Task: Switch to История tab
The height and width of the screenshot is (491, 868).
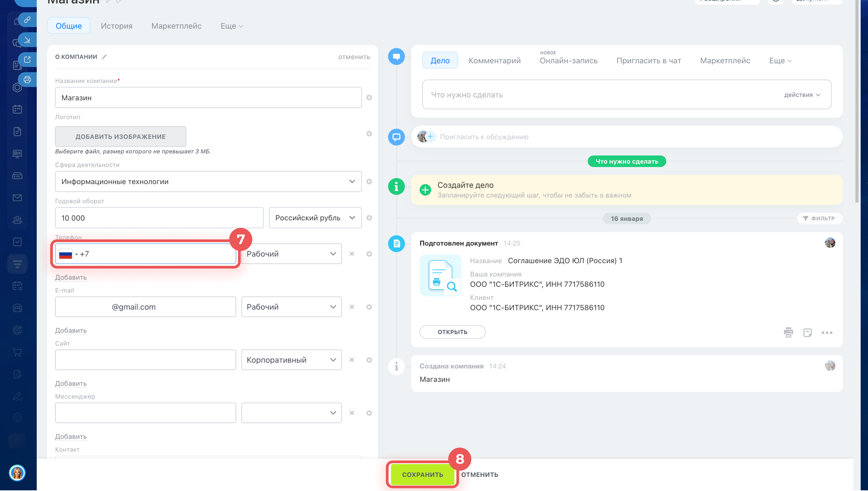Action: pos(116,26)
